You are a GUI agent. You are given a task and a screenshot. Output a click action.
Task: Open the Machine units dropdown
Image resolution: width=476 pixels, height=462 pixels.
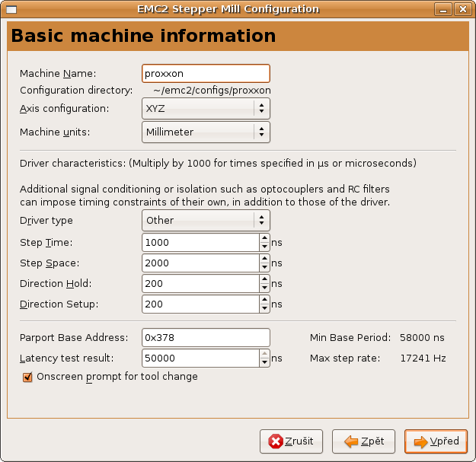point(206,132)
